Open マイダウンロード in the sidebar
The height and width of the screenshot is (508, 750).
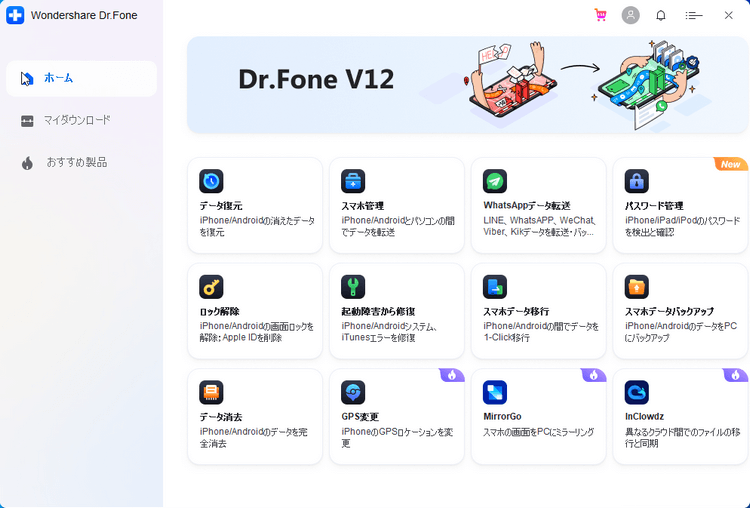pos(81,121)
